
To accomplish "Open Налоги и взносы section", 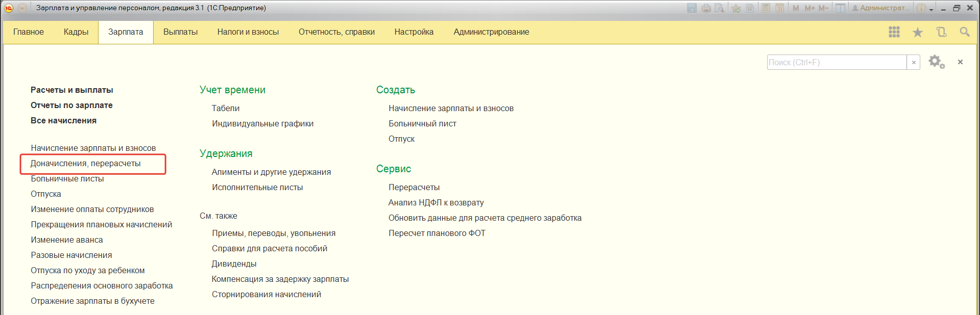I will (248, 32).
